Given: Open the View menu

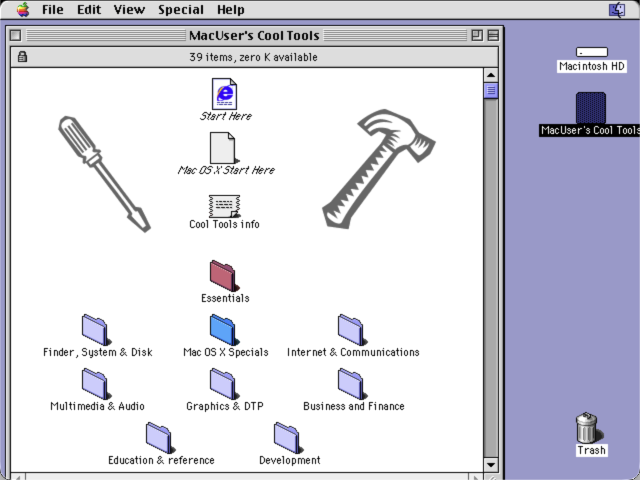Looking at the screenshot, I should tap(129, 9).
